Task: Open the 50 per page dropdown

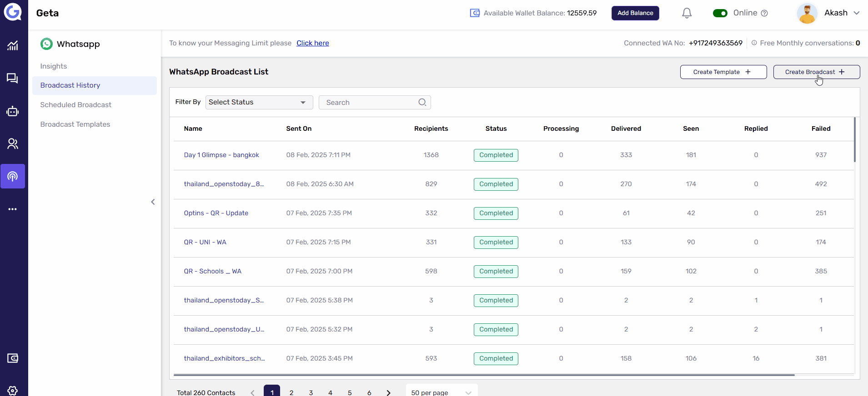Action: 441,392
